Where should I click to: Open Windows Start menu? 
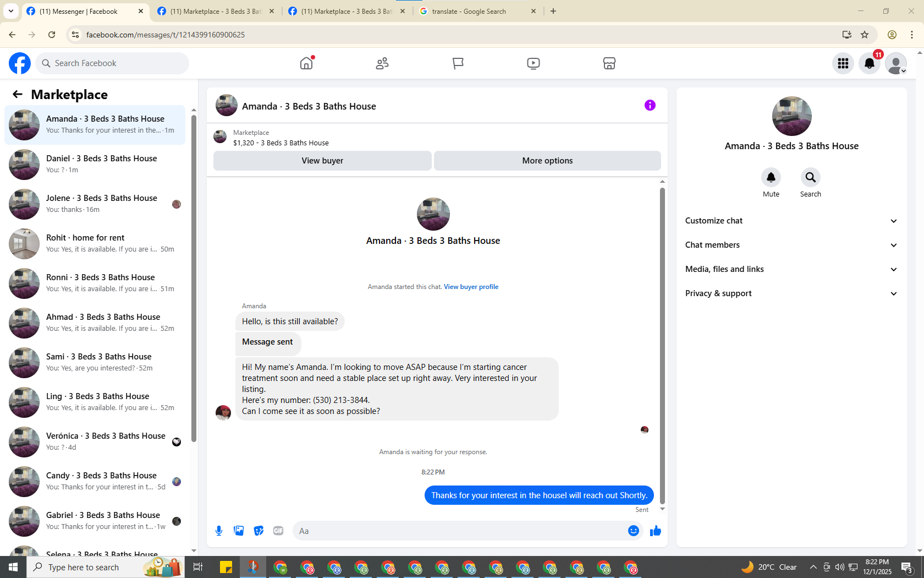(13, 567)
